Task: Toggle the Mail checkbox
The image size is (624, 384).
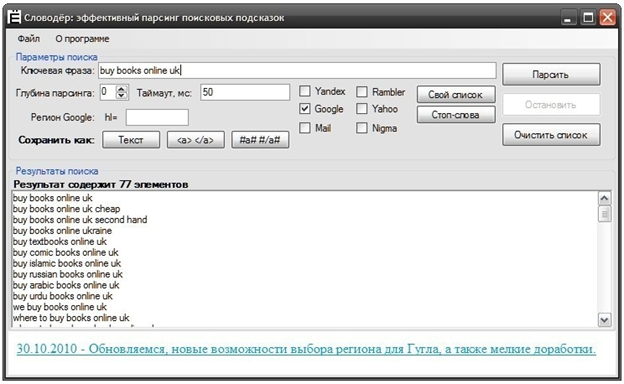Action: click(305, 128)
